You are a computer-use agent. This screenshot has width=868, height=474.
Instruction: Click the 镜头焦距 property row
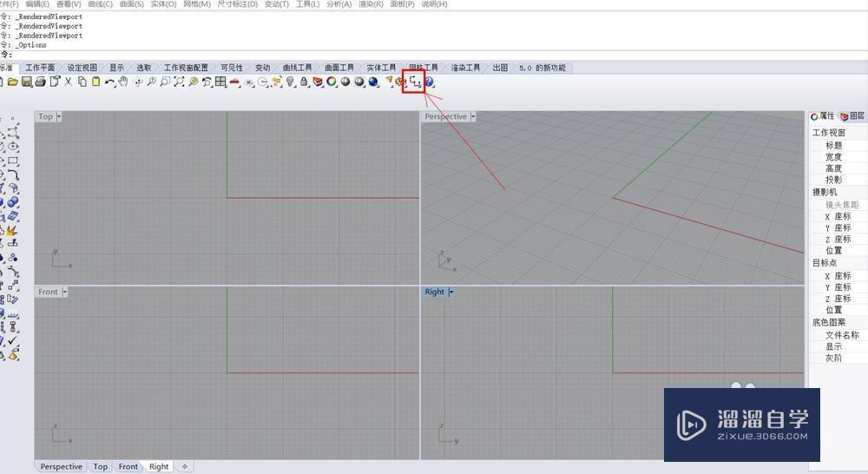(838, 205)
